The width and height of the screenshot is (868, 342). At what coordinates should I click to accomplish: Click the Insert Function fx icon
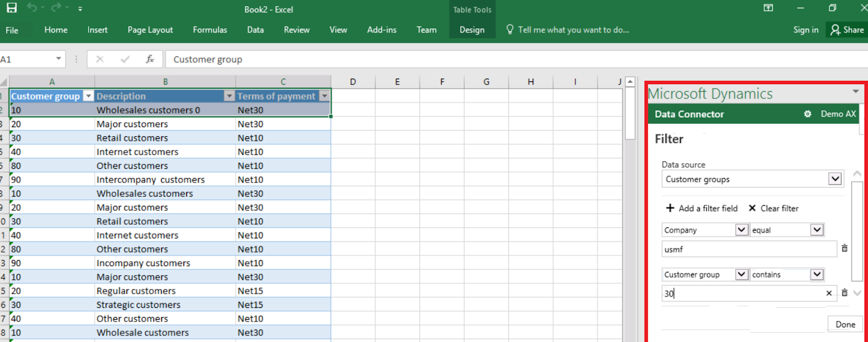point(150,59)
